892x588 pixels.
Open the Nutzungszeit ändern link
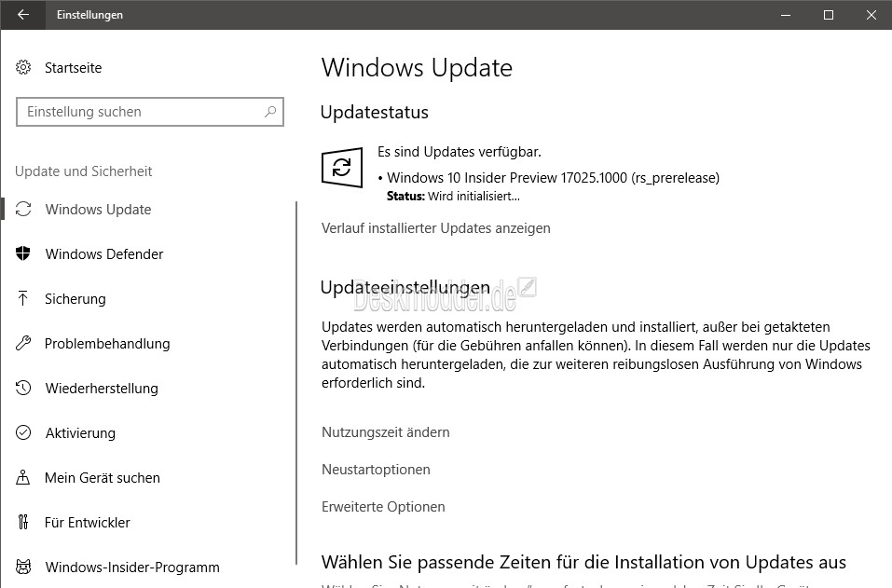(x=386, y=432)
